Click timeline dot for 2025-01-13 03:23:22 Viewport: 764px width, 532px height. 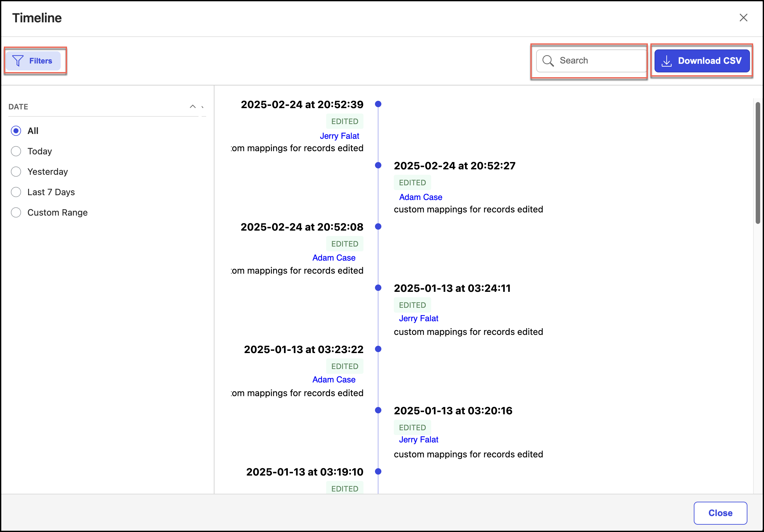tap(378, 349)
